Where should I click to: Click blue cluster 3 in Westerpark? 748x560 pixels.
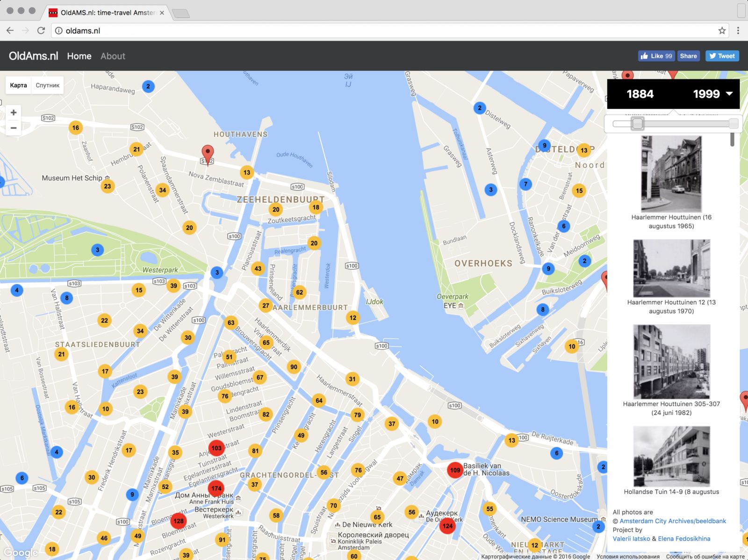point(97,250)
